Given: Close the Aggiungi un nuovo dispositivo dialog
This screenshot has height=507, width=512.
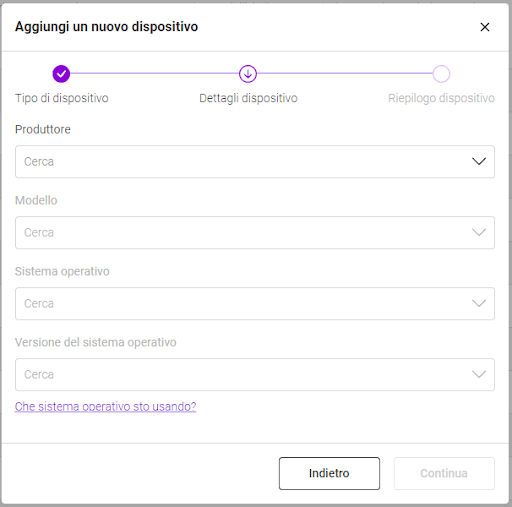Looking at the screenshot, I should [485, 27].
